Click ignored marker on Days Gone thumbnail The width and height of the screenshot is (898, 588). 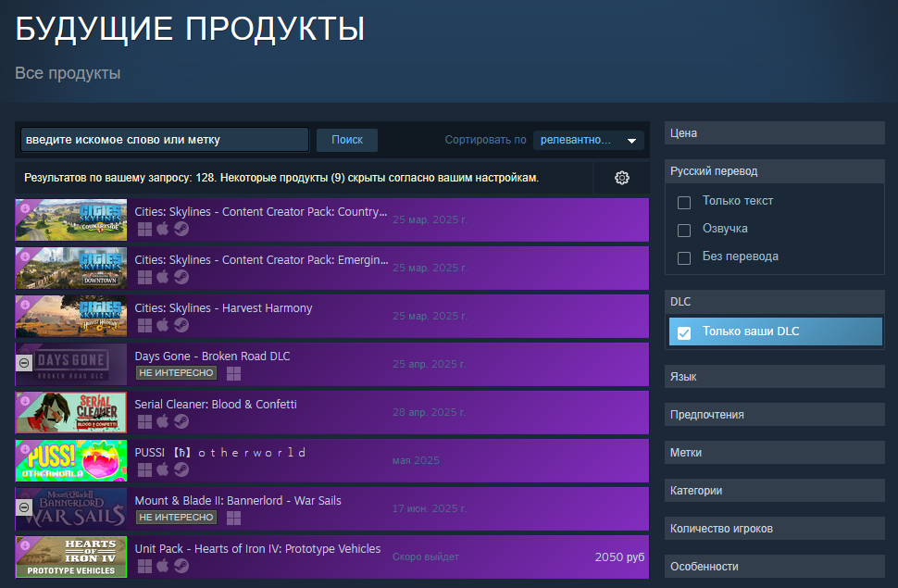click(24, 363)
